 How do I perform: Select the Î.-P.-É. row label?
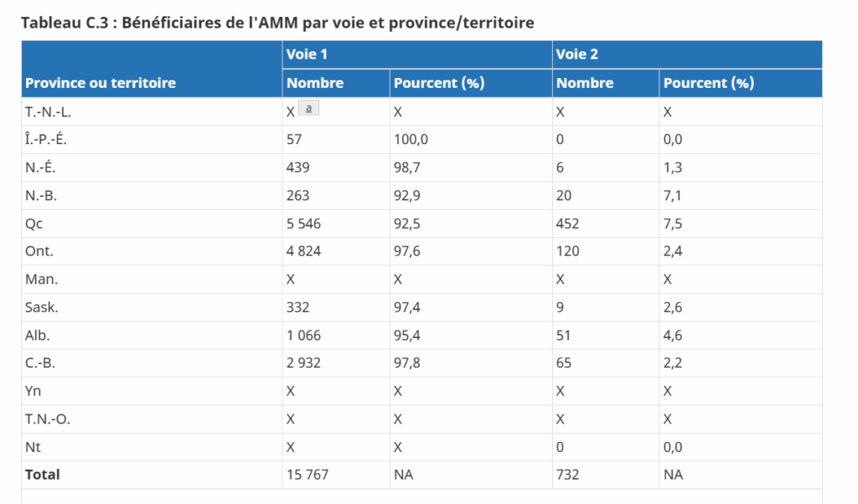(x=44, y=140)
